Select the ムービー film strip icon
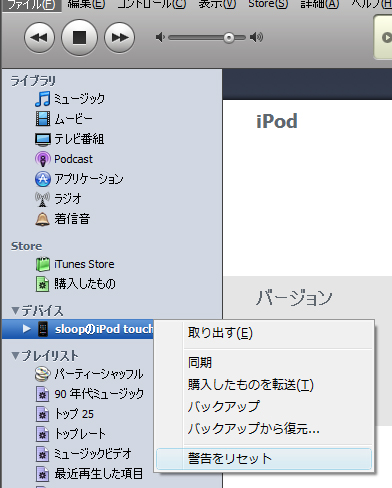 click(x=43, y=119)
